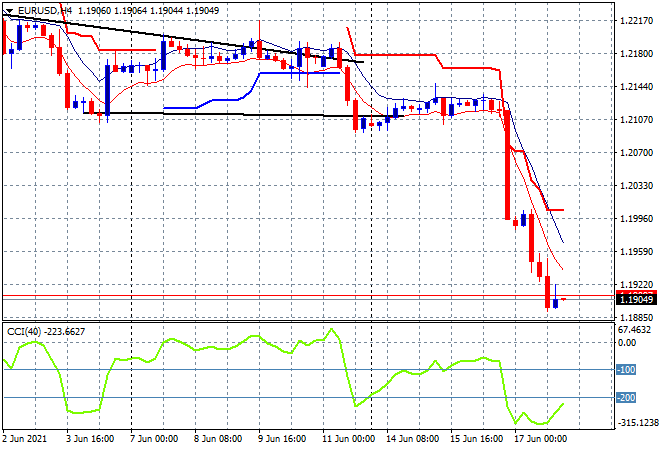Click the 0.00 indicator scale value
The image size is (660, 450).
tap(627, 343)
